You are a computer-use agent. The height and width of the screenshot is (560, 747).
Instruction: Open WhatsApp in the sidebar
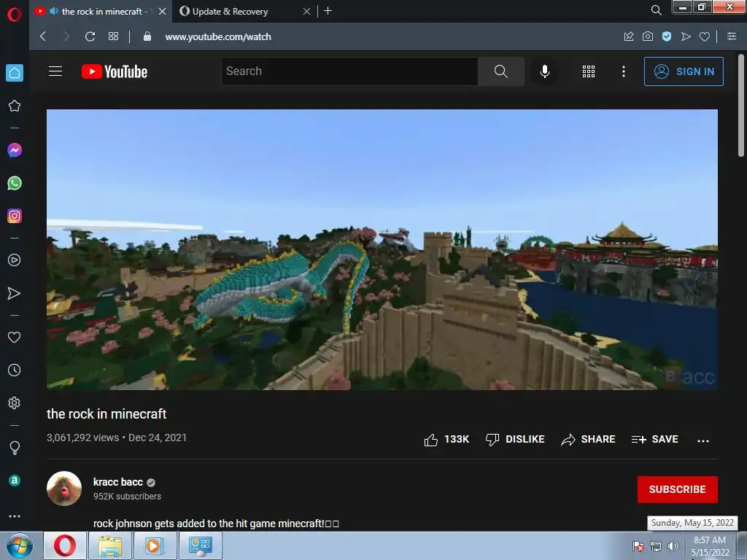click(x=15, y=183)
